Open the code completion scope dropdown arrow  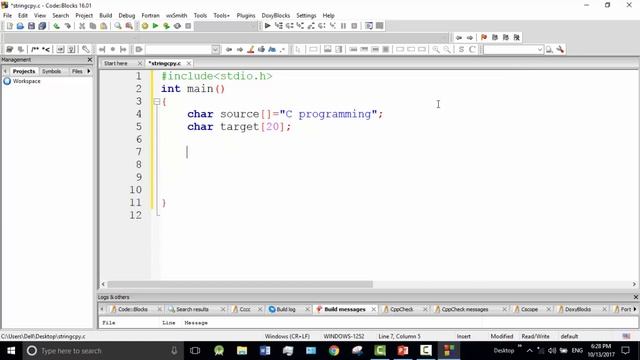pyautogui.click(x=215, y=49)
